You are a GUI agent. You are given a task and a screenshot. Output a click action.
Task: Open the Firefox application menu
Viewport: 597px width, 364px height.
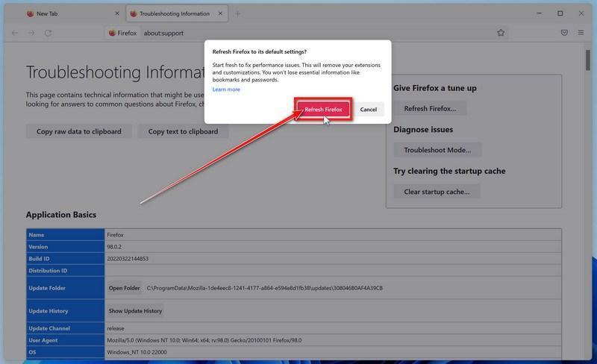point(581,33)
